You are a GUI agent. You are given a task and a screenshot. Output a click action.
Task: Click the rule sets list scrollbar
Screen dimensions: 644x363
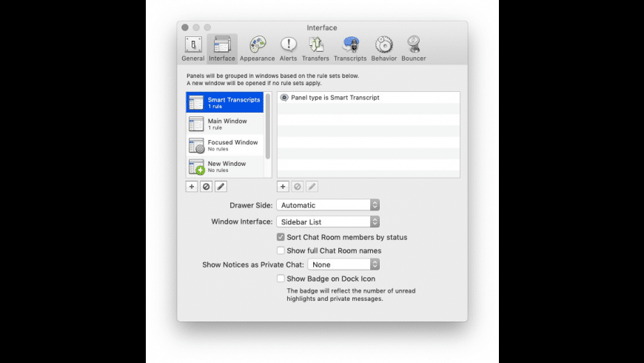pyautogui.click(x=268, y=127)
